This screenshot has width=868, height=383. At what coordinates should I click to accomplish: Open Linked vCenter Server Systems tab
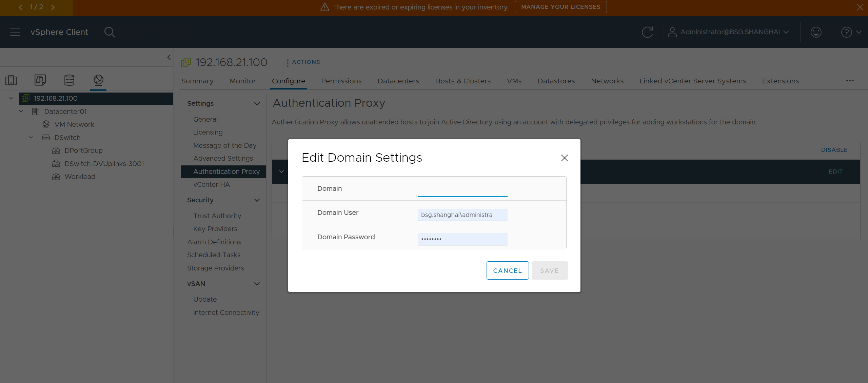pyautogui.click(x=693, y=81)
